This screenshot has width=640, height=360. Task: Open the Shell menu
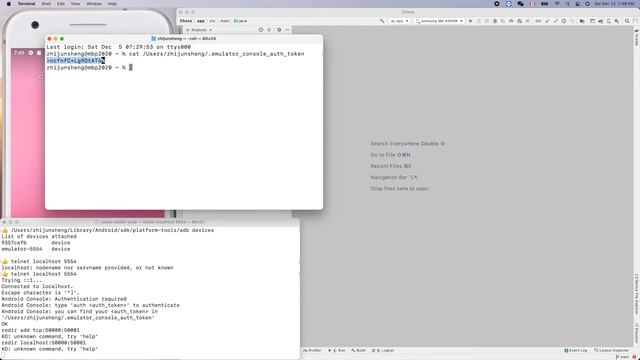pyautogui.click(x=46, y=4)
